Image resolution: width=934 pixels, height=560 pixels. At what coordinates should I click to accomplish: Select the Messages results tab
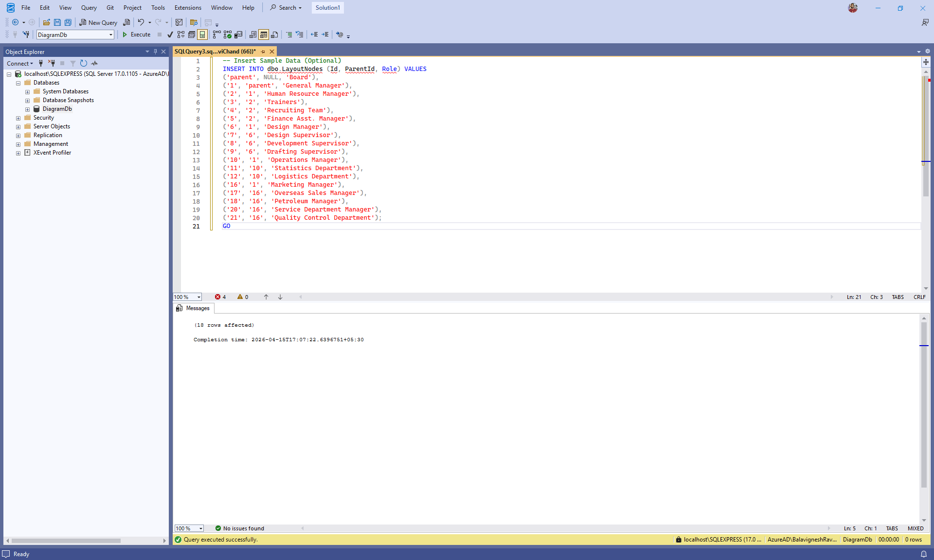(x=193, y=308)
